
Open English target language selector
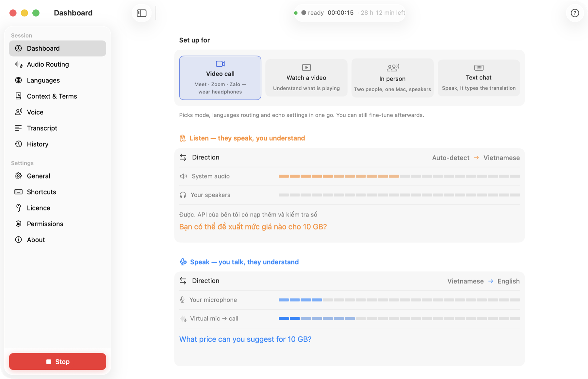(x=509, y=281)
